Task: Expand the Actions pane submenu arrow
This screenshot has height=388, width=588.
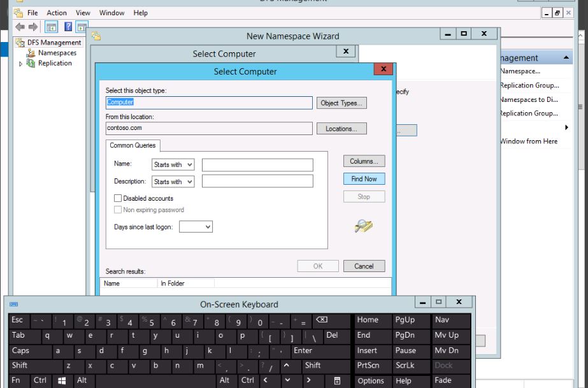Action: click(566, 127)
